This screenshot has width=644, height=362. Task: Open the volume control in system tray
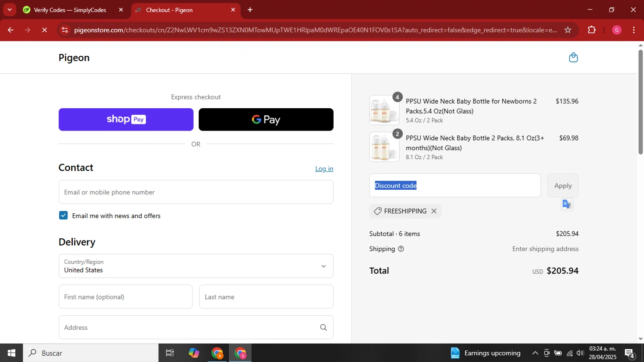coord(580,353)
